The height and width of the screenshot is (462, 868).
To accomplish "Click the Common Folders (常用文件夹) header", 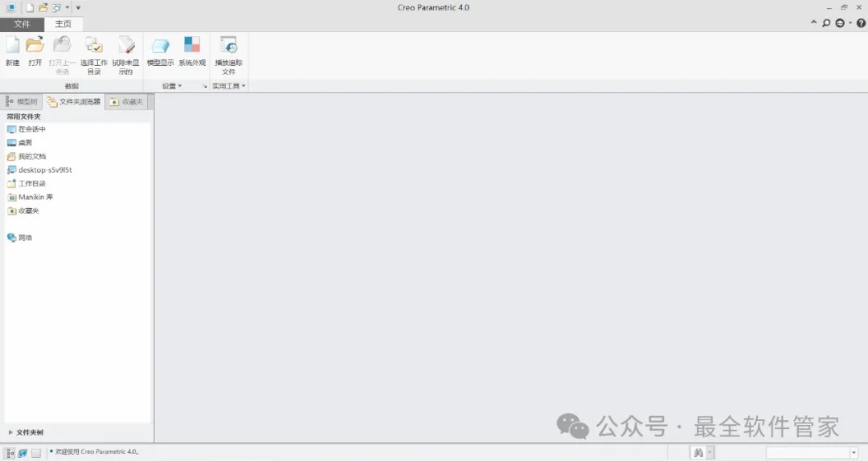I will click(x=24, y=117).
